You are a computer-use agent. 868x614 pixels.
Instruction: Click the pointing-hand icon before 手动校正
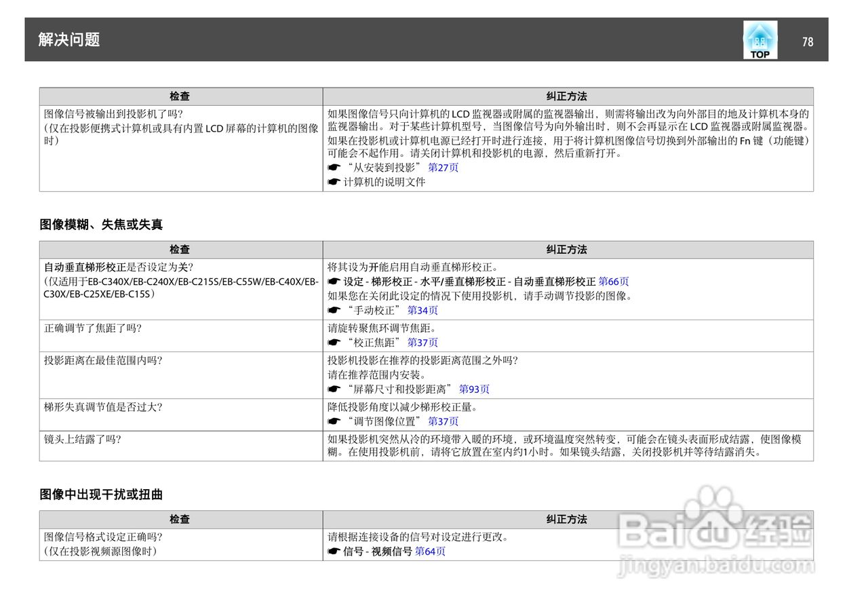(x=333, y=311)
